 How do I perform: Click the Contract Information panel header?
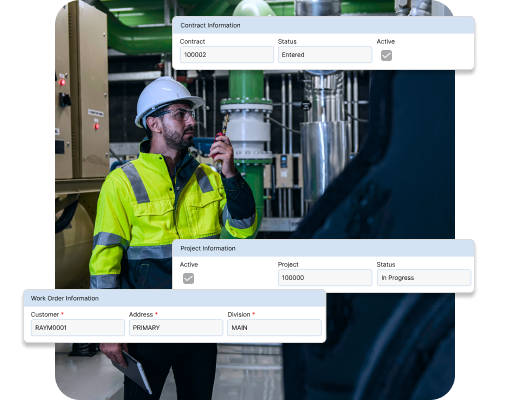pyautogui.click(x=323, y=25)
